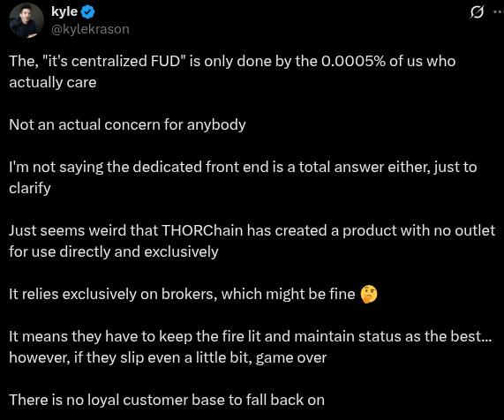Click the "It relies exclusively on brokers" sentence
504x420 pixels.
coord(182,294)
